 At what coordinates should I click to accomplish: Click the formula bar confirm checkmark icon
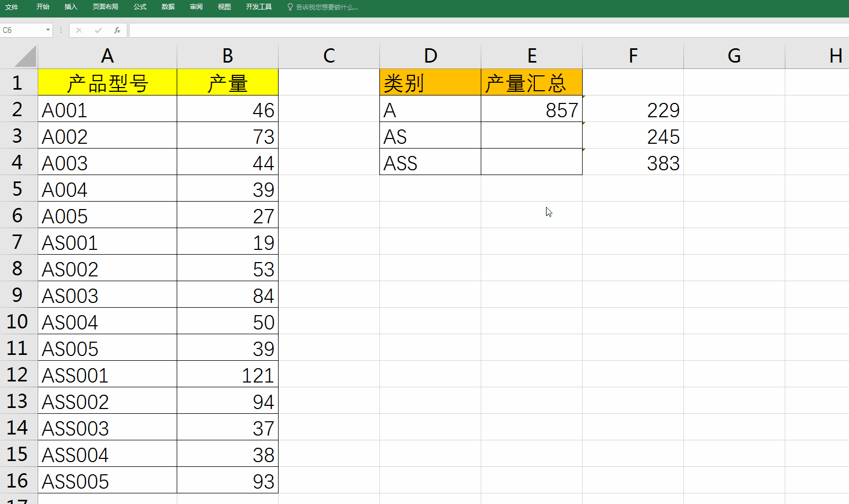tap(98, 30)
